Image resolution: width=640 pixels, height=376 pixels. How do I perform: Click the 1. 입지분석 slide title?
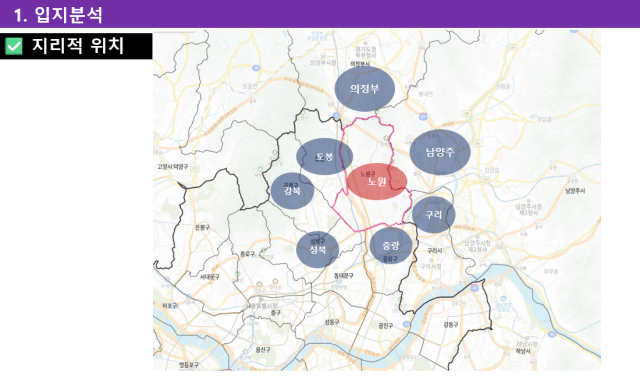click(58, 15)
